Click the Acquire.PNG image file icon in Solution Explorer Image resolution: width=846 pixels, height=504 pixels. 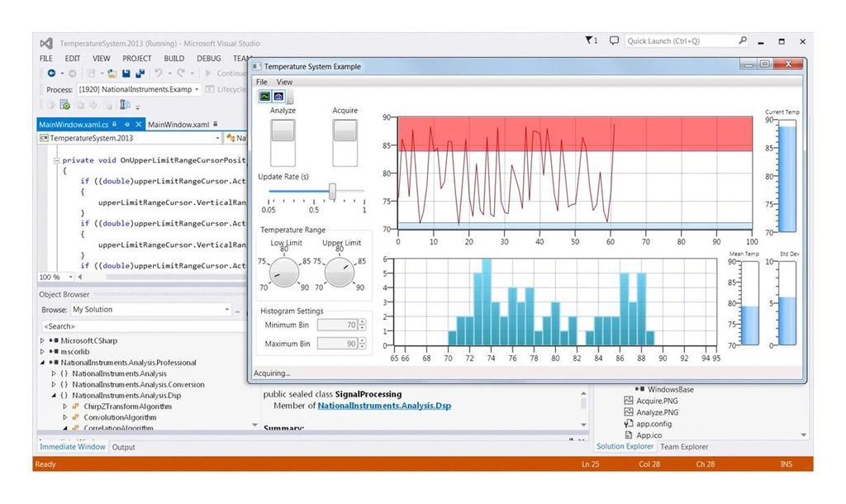[628, 401]
